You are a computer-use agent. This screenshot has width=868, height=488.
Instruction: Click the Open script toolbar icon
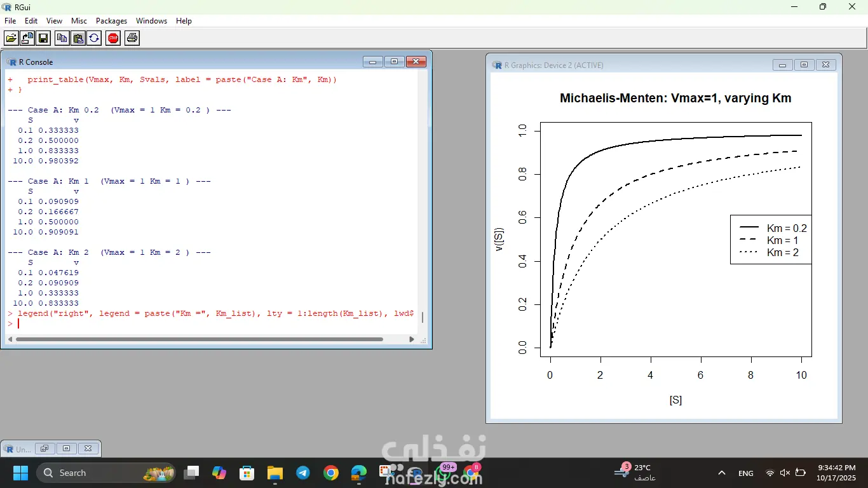point(11,38)
